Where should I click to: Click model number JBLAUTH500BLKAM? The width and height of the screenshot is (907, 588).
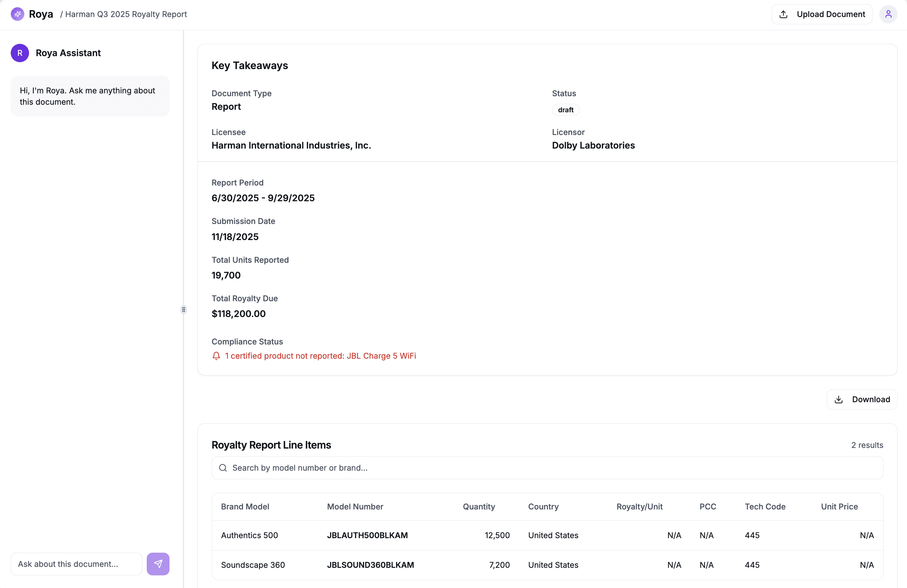[367, 535]
